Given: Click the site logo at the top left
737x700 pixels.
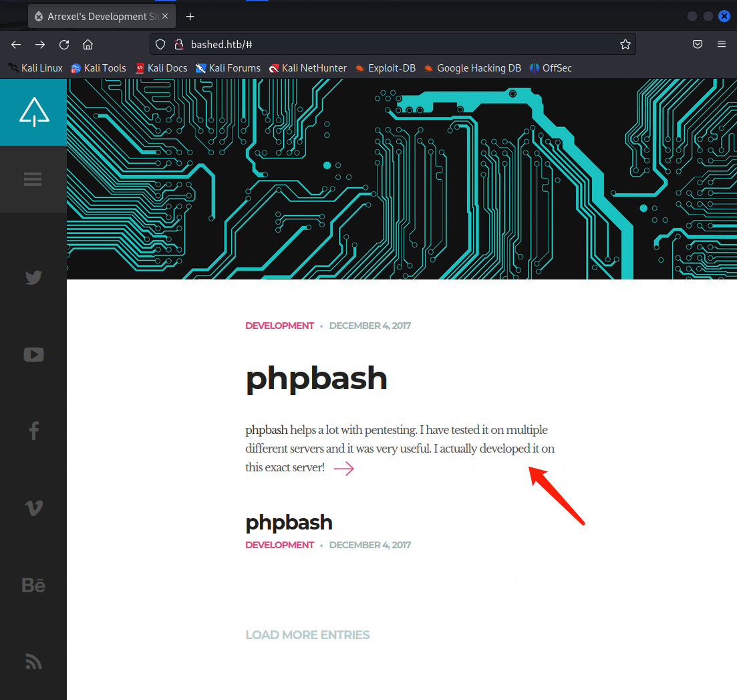Looking at the screenshot, I should [x=33, y=112].
